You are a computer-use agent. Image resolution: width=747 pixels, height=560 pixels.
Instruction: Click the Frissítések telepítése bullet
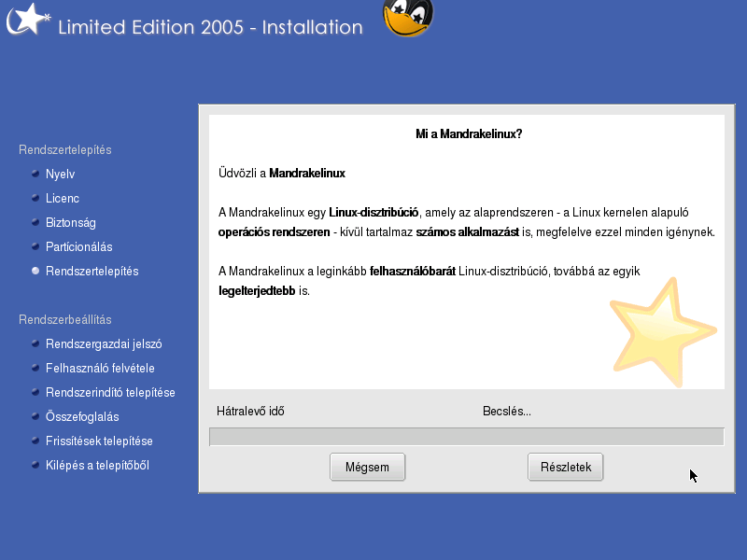pos(35,441)
